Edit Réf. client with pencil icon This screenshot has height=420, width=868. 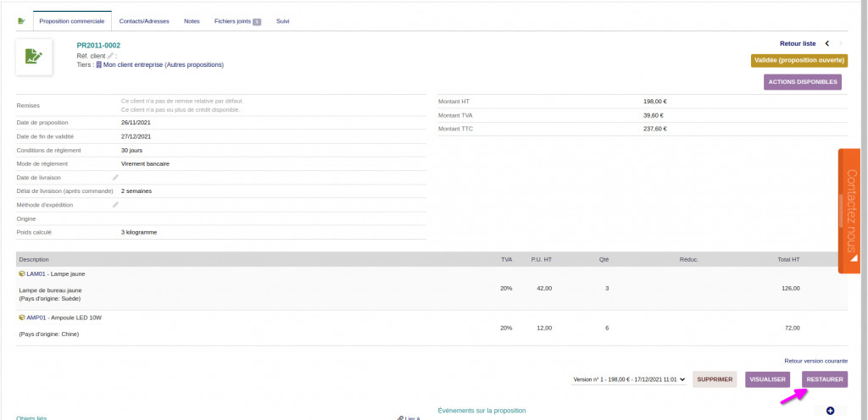(x=110, y=56)
